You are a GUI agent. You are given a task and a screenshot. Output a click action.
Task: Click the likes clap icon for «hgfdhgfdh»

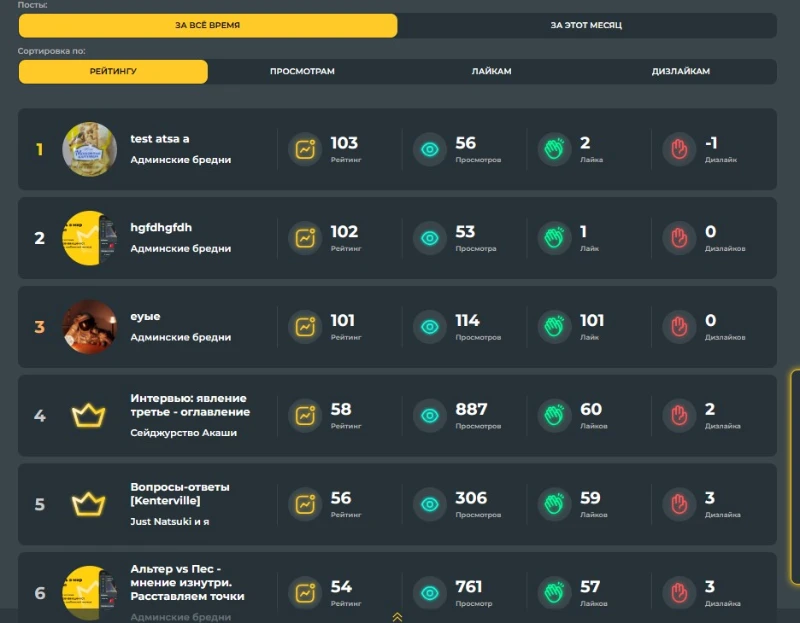click(554, 238)
